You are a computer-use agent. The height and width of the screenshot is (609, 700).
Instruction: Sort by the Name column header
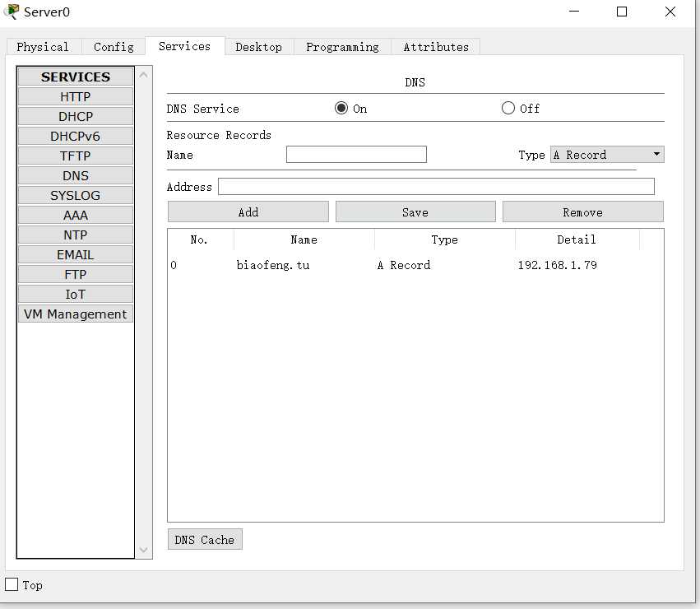304,239
